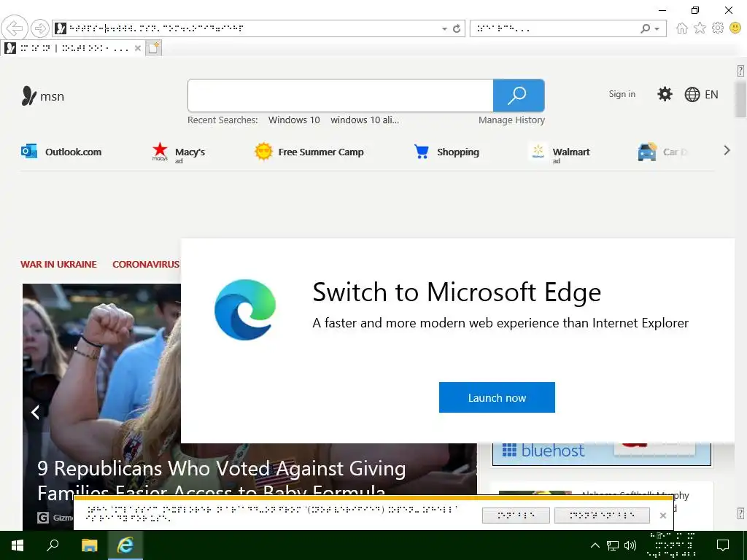This screenshot has width=747, height=560.
Task: Click Internet Explorer taskbar icon
Action: click(x=125, y=545)
